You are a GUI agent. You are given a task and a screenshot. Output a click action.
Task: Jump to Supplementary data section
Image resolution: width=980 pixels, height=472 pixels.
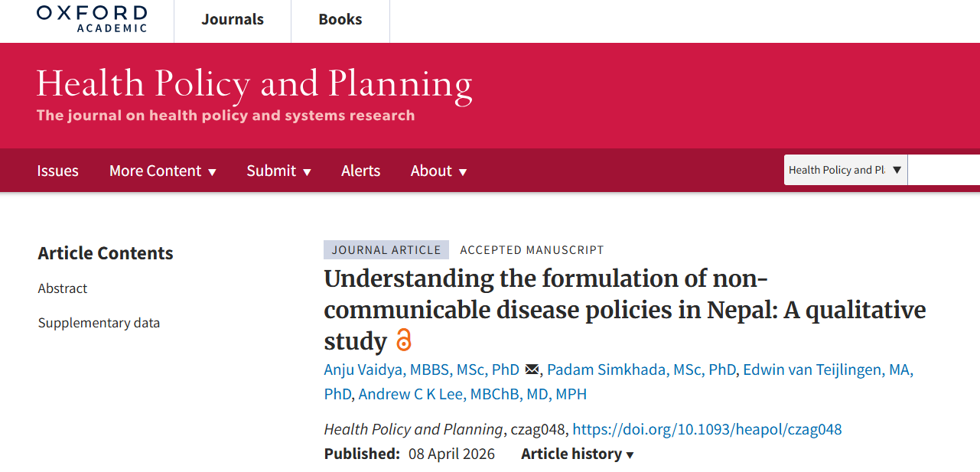point(99,323)
